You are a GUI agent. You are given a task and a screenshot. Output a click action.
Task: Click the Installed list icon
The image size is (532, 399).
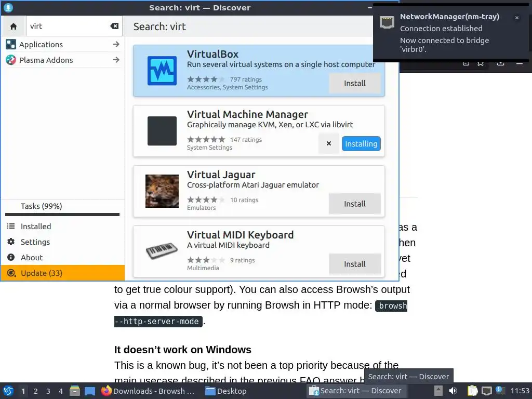(11, 227)
